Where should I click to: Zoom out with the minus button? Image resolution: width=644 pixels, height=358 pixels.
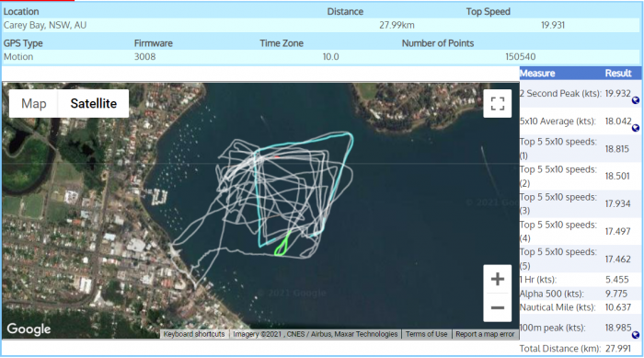click(498, 307)
